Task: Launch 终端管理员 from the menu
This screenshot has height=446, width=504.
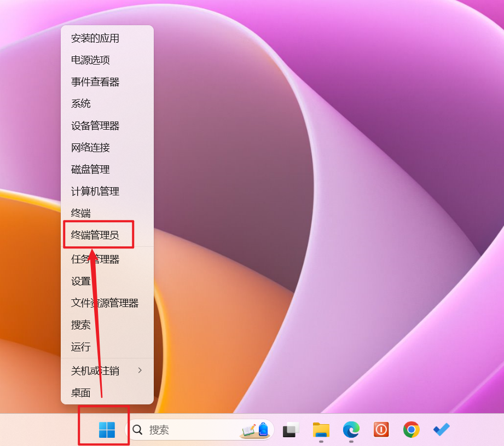Action: point(107,235)
